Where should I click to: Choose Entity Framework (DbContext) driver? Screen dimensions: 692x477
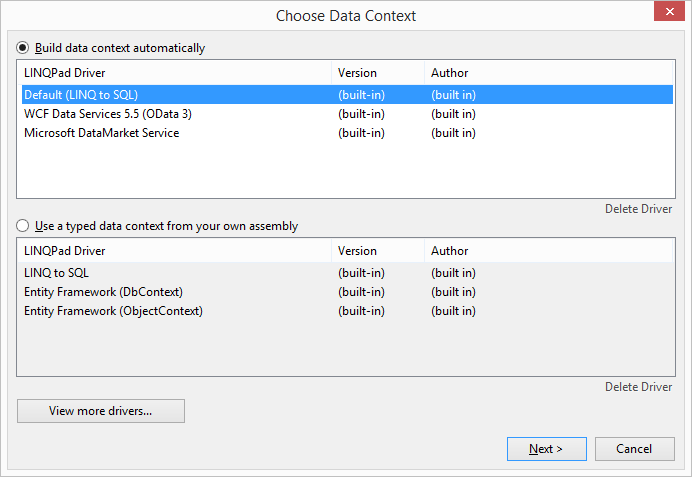(x=347, y=292)
